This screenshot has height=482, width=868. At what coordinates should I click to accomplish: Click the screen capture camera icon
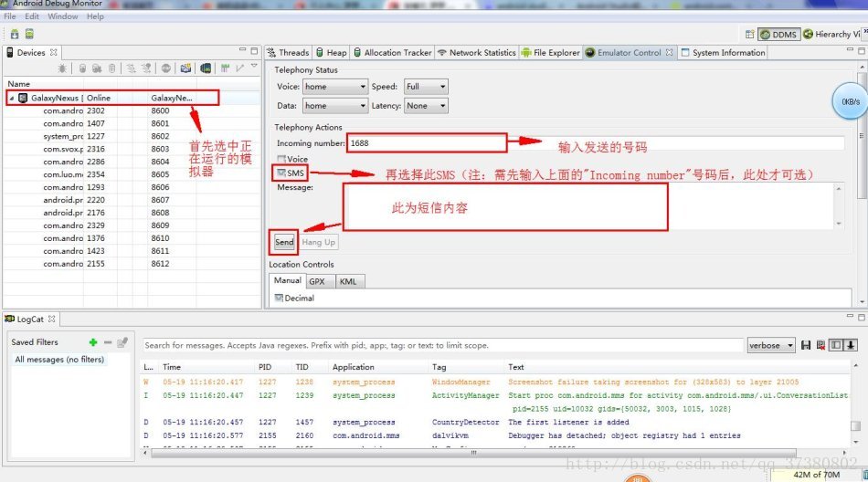click(x=185, y=68)
